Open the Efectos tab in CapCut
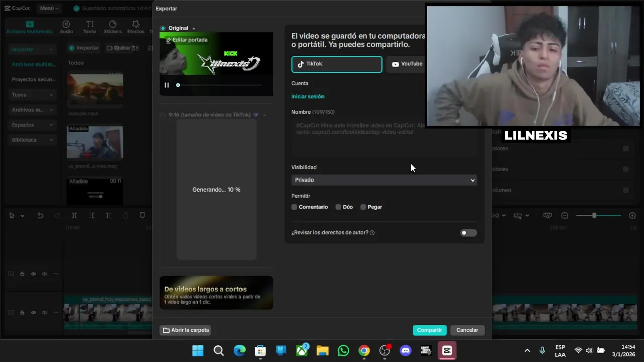The width and height of the screenshot is (644, 362). 136,28
